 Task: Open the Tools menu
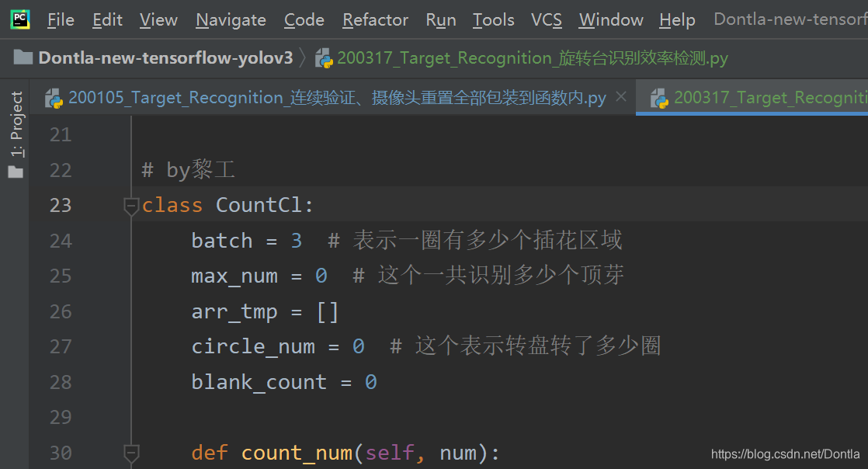tap(493, 19)
